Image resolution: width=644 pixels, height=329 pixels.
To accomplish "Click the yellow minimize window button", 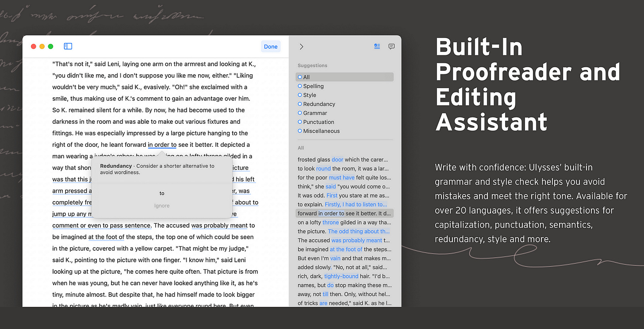I will [x=42, y=46].
